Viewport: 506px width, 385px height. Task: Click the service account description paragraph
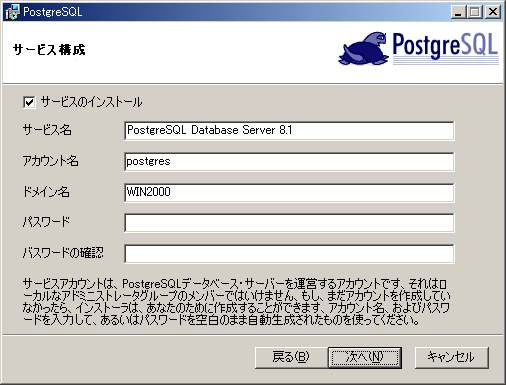[236, 302]
